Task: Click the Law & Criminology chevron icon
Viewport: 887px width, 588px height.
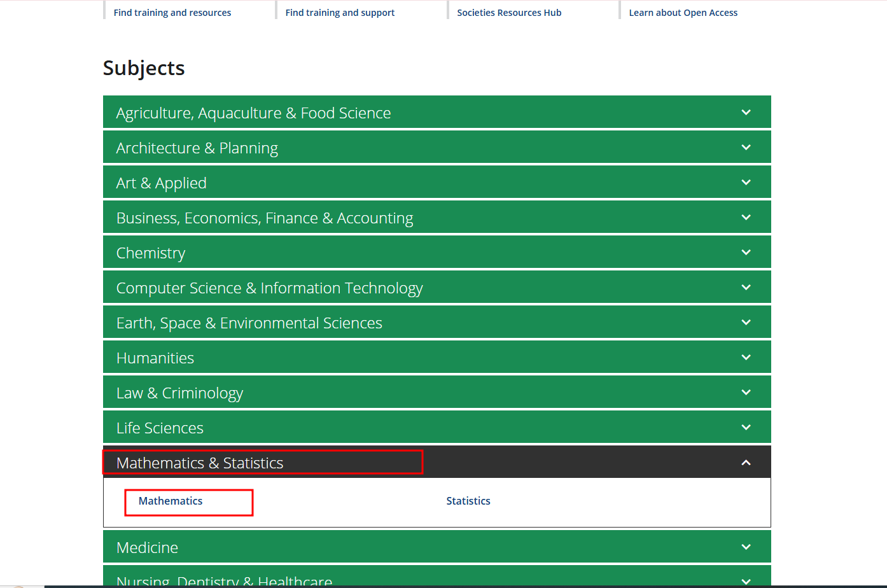Action: coord(746,393)
